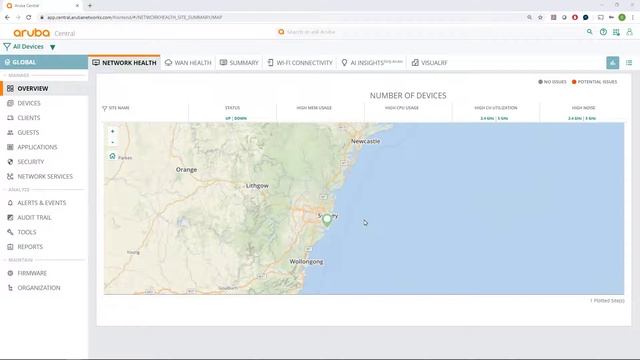Screen dimensions: 640x360
Task: Click the green site marker near Sydney
Action: coord(327,220)
